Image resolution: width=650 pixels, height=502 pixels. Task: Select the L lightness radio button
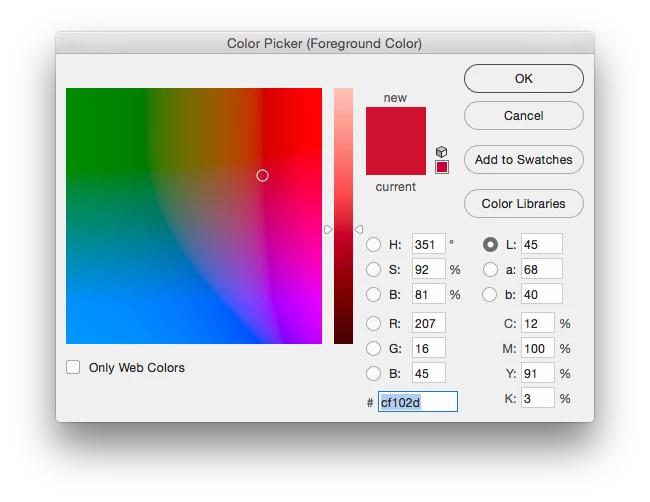pos(490,245)
